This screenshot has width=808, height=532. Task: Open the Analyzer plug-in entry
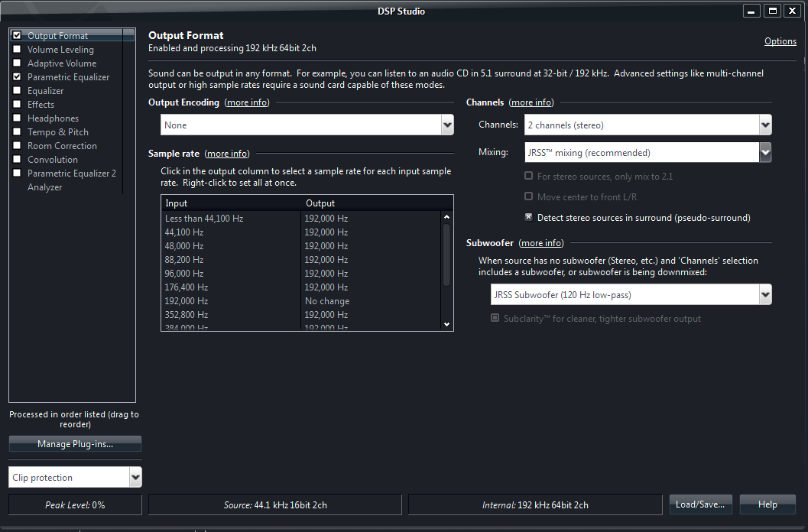pyautogui.click(x=44, y=187)
